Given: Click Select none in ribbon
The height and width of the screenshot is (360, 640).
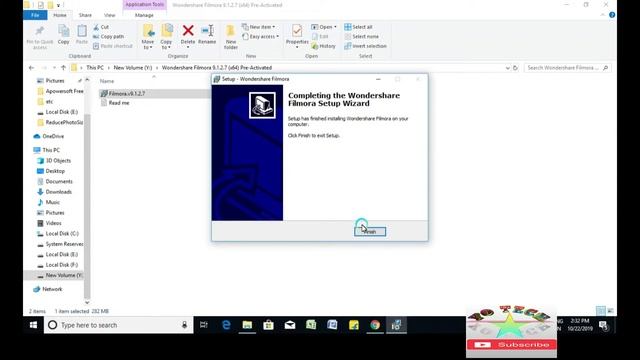Looking at the screenshot, I should 362,36.
